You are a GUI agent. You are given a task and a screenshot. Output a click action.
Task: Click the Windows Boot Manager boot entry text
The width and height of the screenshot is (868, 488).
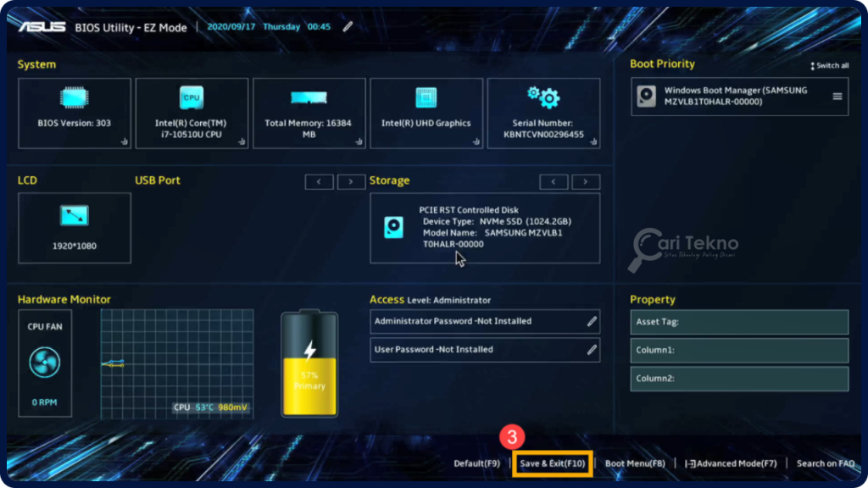tap(736, 96)
